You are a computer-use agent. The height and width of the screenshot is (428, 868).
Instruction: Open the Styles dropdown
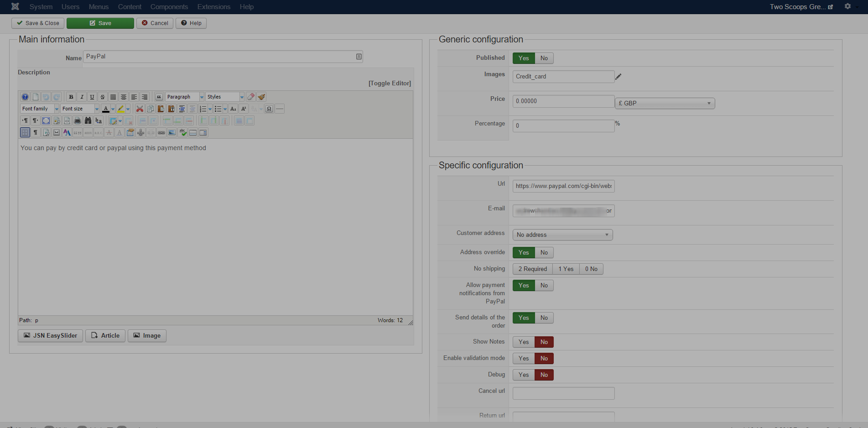pyautogui.click(x=225, y=97)
